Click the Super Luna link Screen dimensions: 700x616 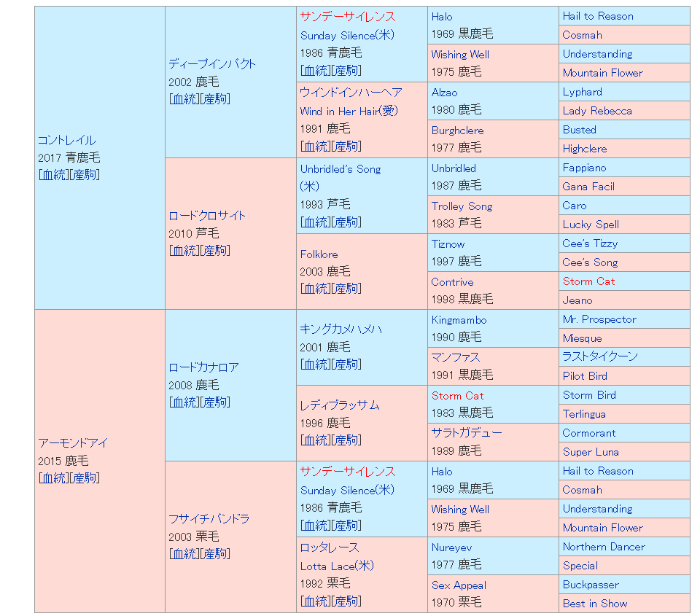591,453
